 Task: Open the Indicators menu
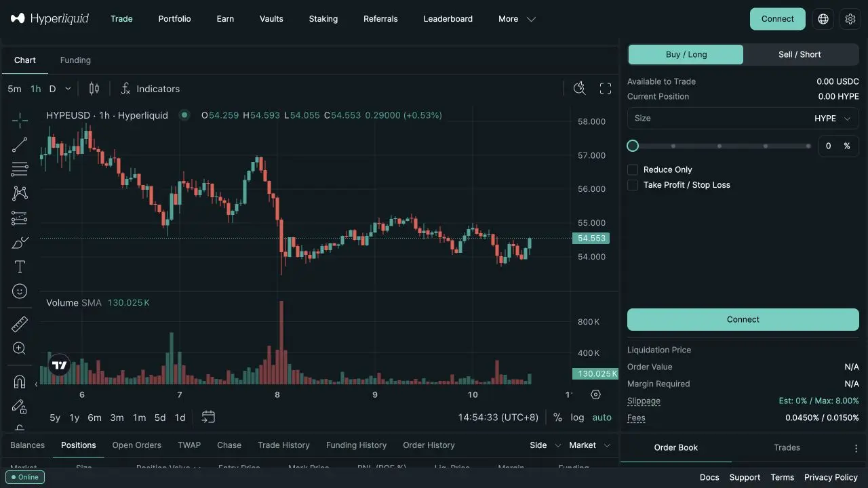pos(150,89)
